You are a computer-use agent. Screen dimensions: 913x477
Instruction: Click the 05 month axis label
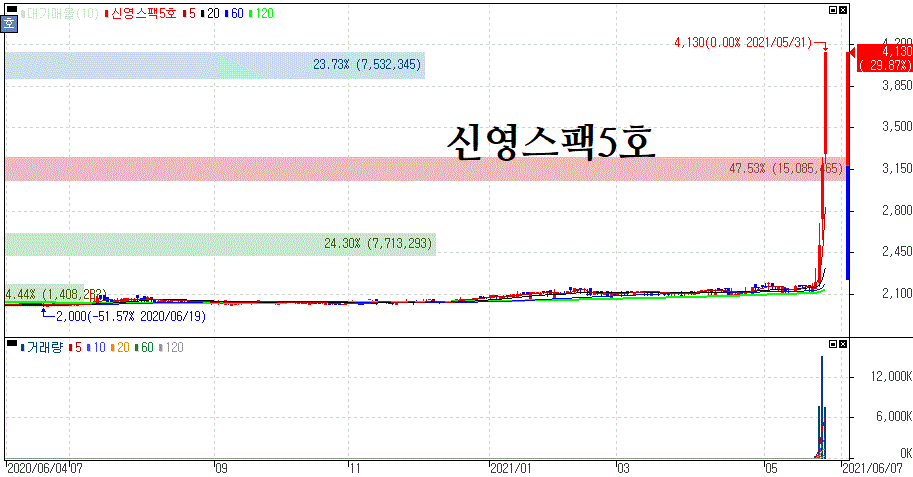coord(771,468)
